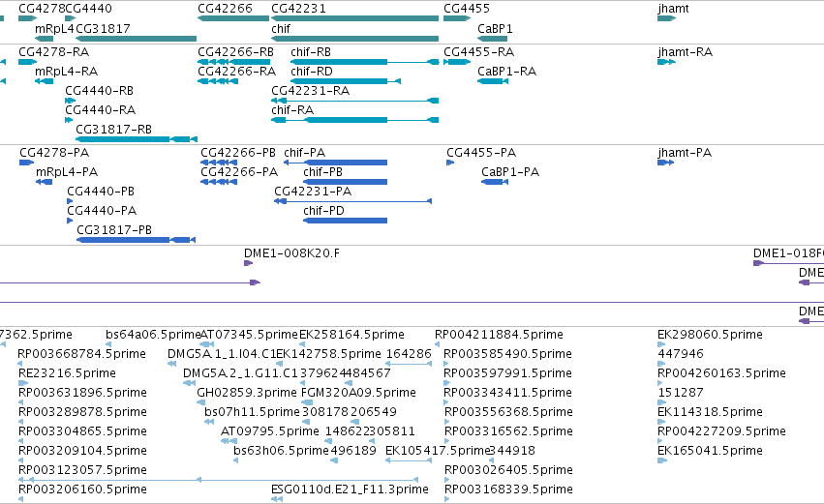
Task: Click the RP004211884.5prime EST label
Action: click(499, 335)
